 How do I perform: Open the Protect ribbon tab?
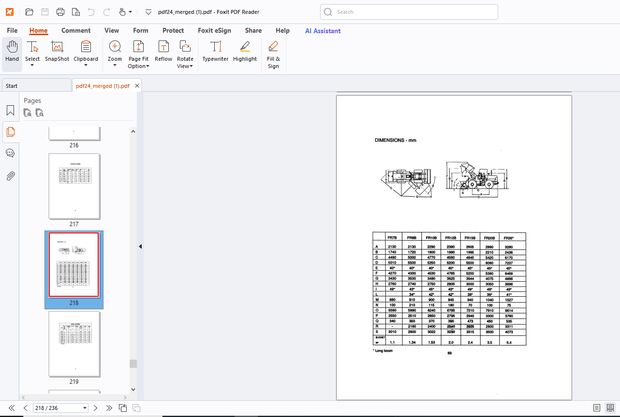173,30
